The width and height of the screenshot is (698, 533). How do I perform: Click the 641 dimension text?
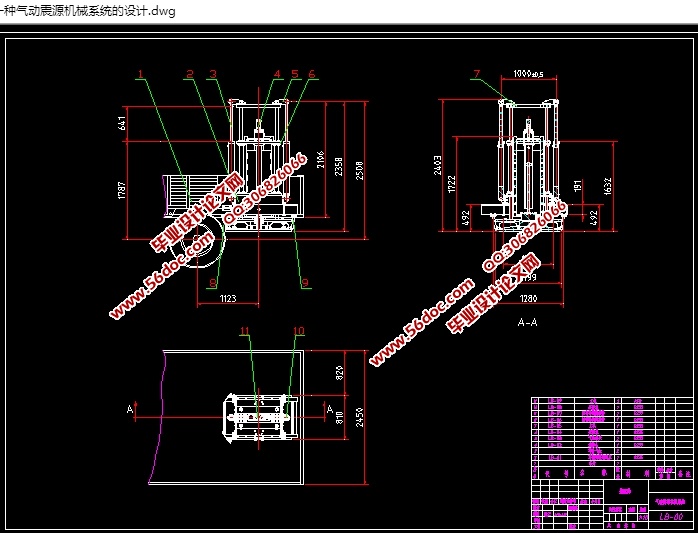(x=121, y=123)
